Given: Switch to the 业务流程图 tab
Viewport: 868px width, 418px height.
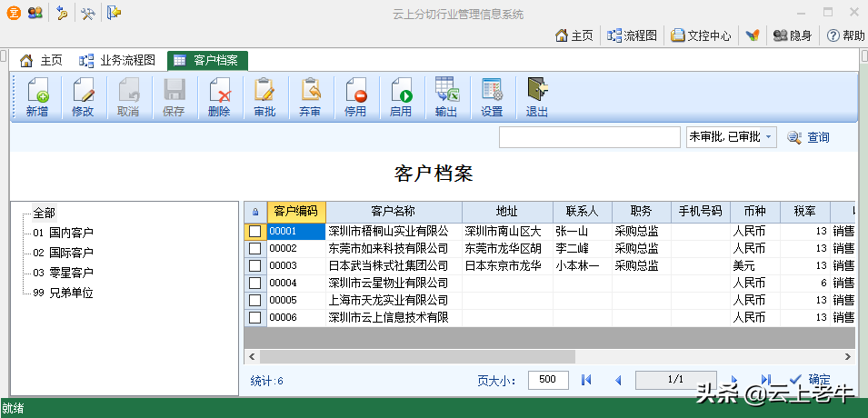Looking at the screenshot, I should (117, 61).
